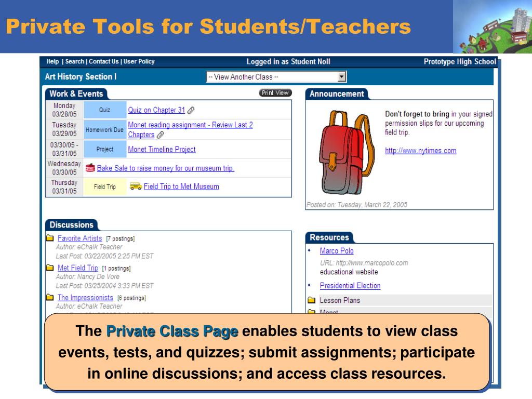
Task: Select the Announcement tab header
Action: tap(337, 94)
